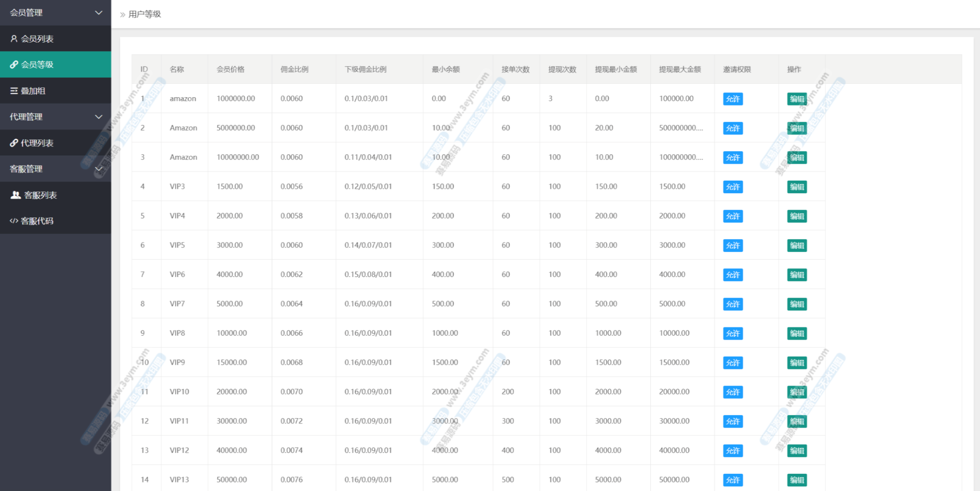980x491 pixels.
Task: Click the link icon beside 会员等级
Action: (14, 65)
